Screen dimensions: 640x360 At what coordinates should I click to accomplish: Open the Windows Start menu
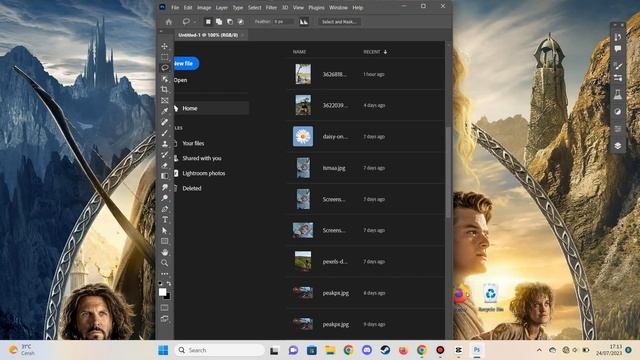click(x=163, y=350)
